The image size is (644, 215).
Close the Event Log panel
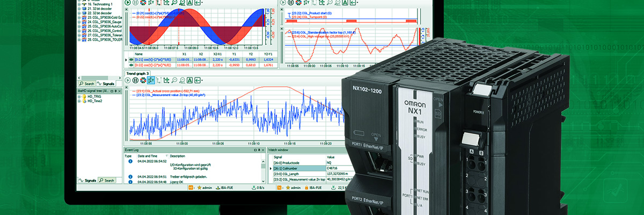pyautogui.click(x=263, y=150)
